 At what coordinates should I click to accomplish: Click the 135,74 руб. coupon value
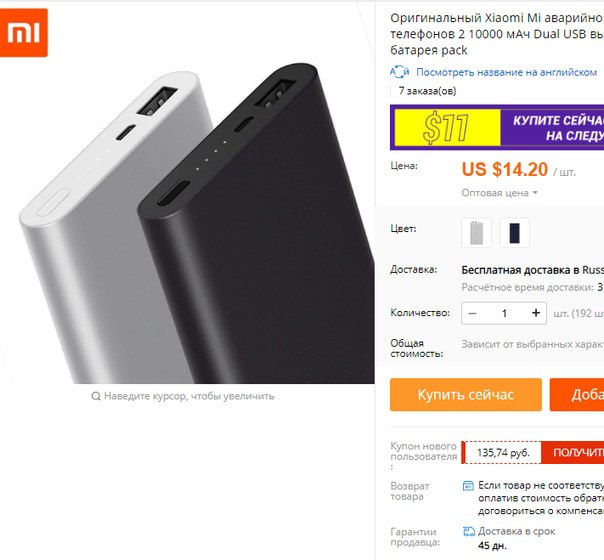(503, 453)
